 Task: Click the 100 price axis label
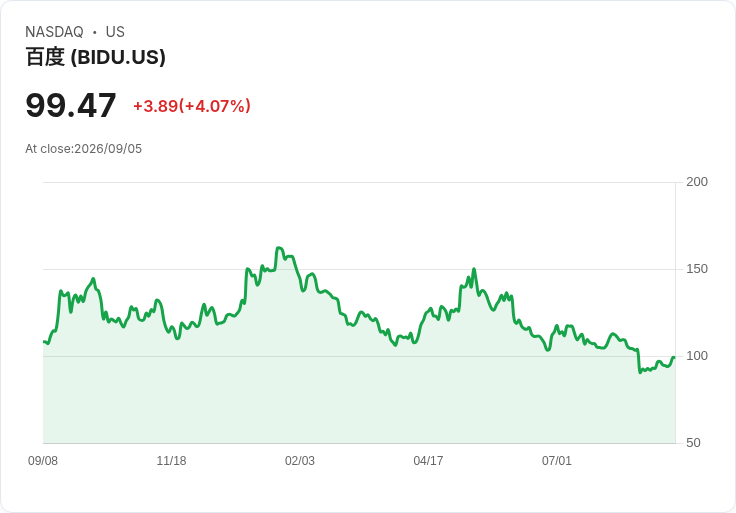tap(697, 356)
